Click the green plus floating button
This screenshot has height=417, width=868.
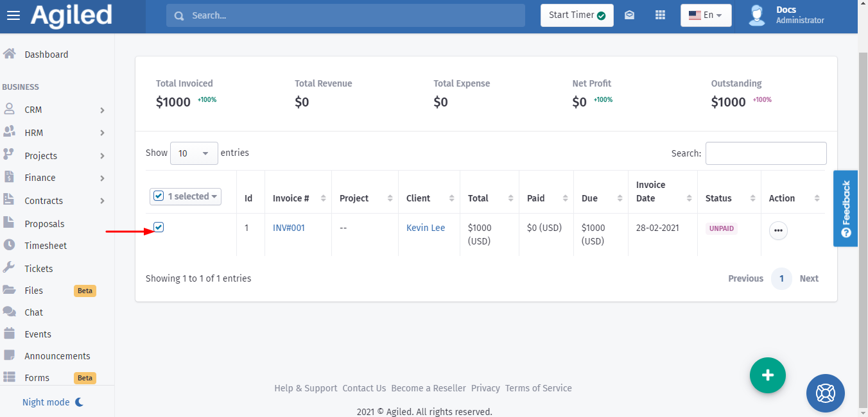point(768,375)
